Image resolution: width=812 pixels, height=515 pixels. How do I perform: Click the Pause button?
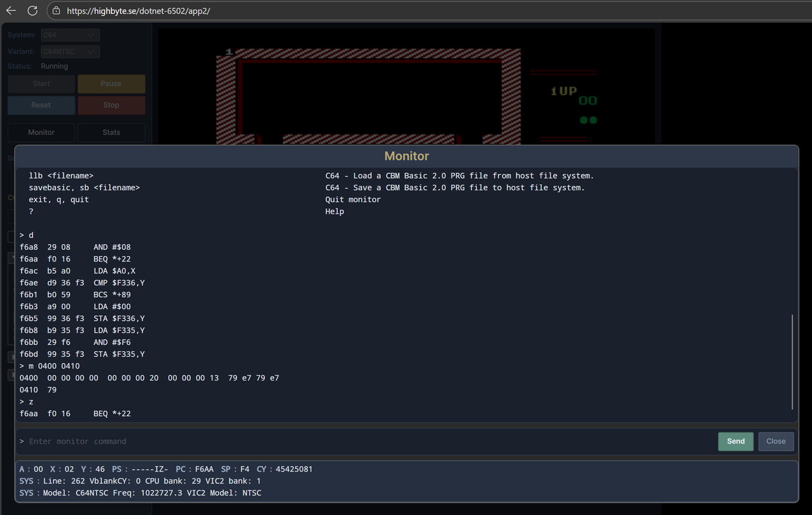point(111,84)
